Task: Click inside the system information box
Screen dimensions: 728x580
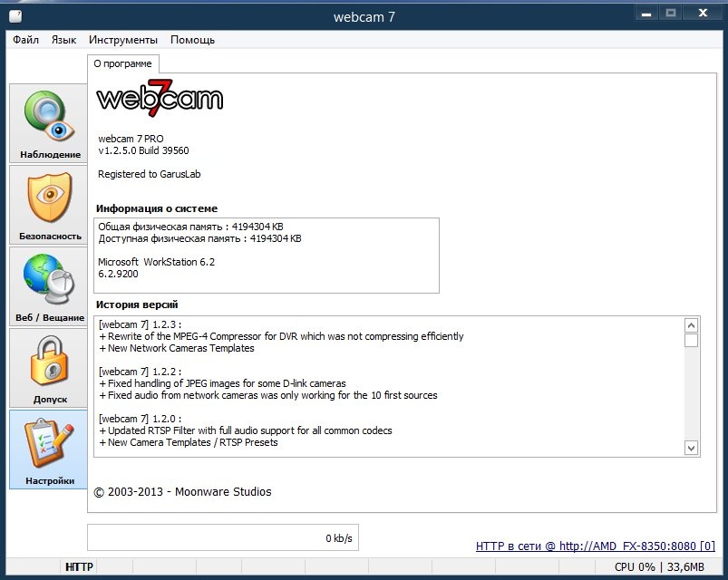Action: (267, 255)
